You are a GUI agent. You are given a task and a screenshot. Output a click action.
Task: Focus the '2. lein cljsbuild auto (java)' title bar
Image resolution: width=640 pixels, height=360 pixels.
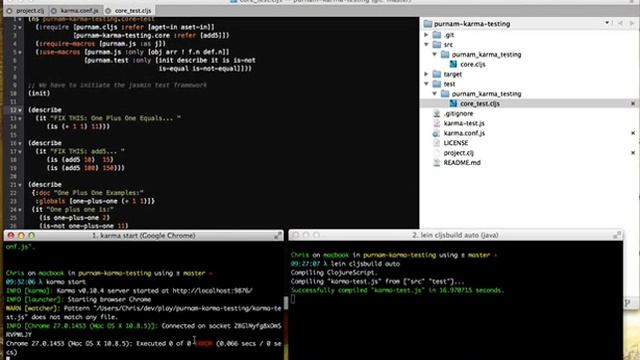tap(455, 235)
